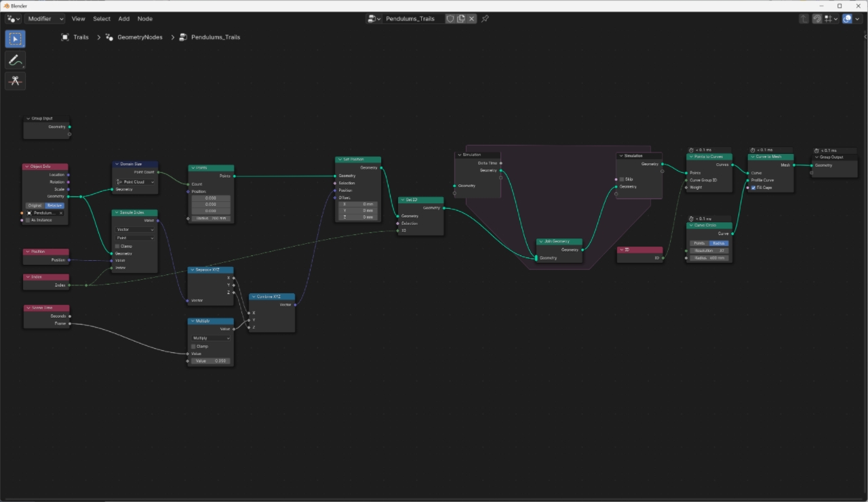This screenshot has width=868, height=502.
Task: Activate the Links Cut tool
Action: tap(15, 81)
